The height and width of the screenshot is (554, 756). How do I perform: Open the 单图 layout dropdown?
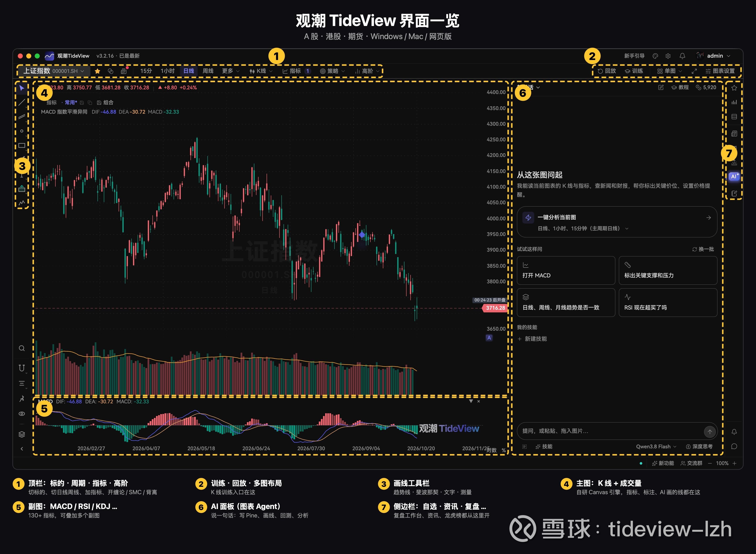(669, 71)
